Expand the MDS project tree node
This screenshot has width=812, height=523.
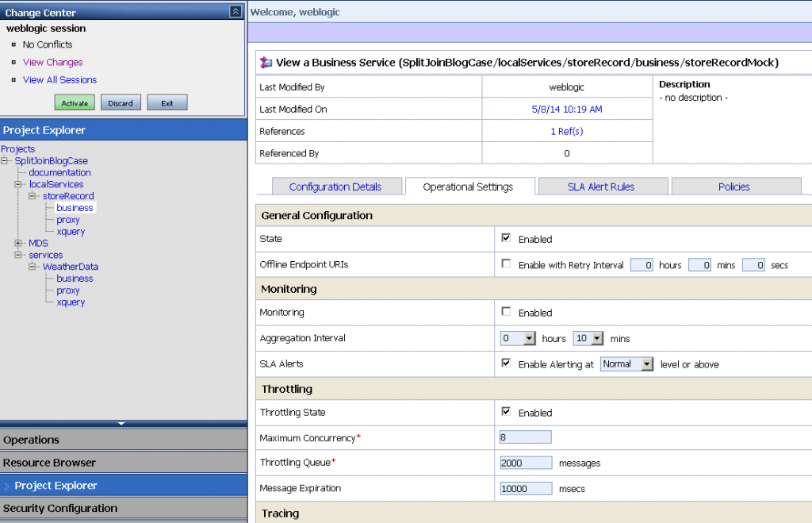pos(19,243)
